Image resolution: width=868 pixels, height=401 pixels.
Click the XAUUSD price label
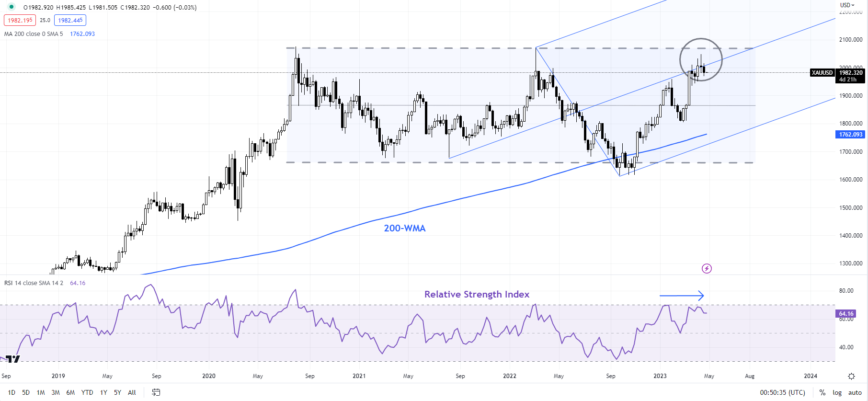click(x=822, y=73)
